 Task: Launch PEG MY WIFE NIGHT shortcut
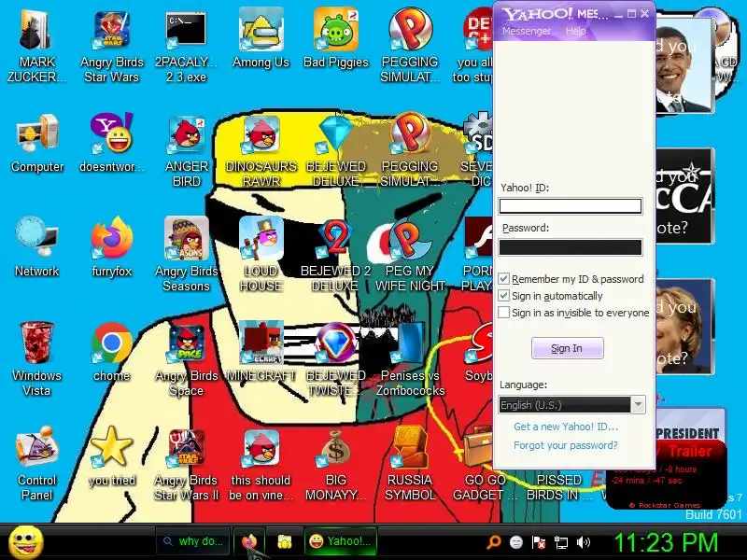(410, 254)
